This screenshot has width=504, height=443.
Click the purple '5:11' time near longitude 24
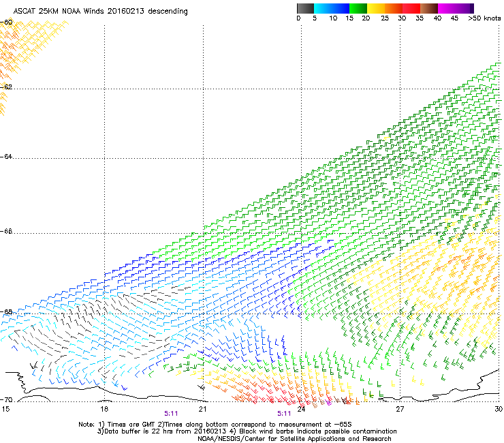pyautogui.click(x=284, y=414)
